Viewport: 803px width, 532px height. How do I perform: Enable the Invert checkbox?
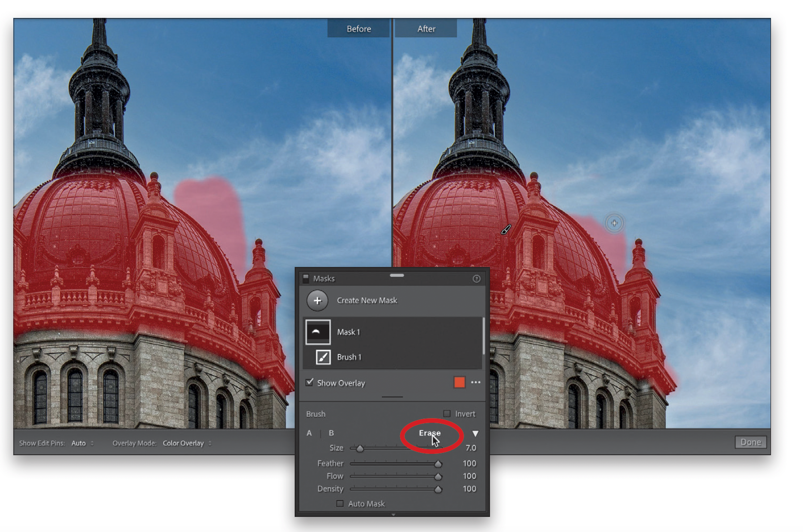[x=447, y=414]
